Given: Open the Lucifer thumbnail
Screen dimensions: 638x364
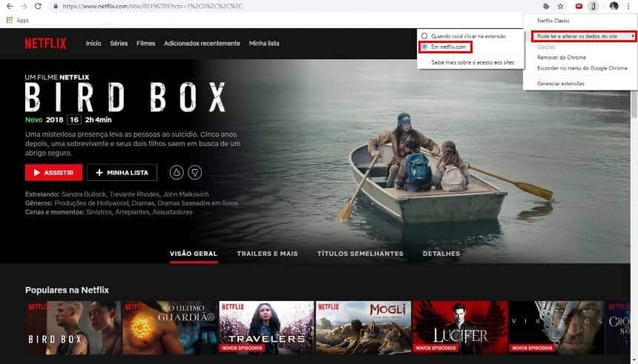Looking at the screenshot, I should pos(460,328).
